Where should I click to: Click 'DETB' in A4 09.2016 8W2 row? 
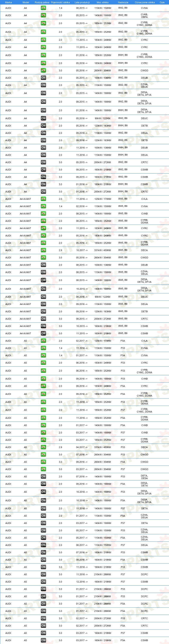[144, 140]
